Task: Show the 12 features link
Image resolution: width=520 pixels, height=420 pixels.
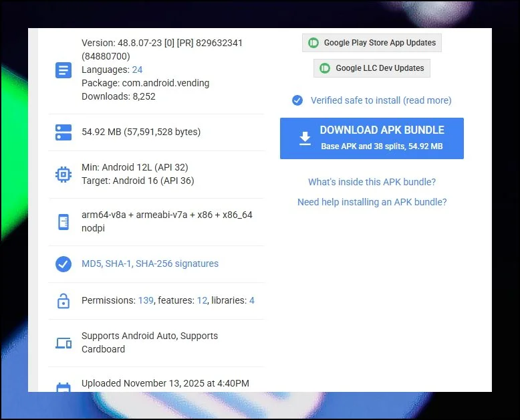Action: tap(202, 301)
